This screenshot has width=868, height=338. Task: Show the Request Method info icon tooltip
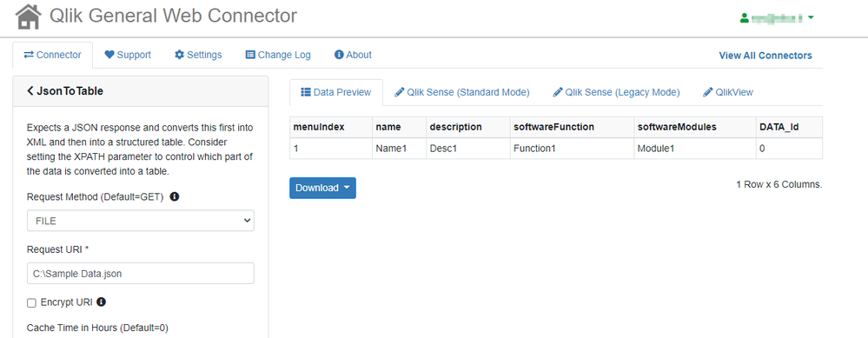coord(175,196)
